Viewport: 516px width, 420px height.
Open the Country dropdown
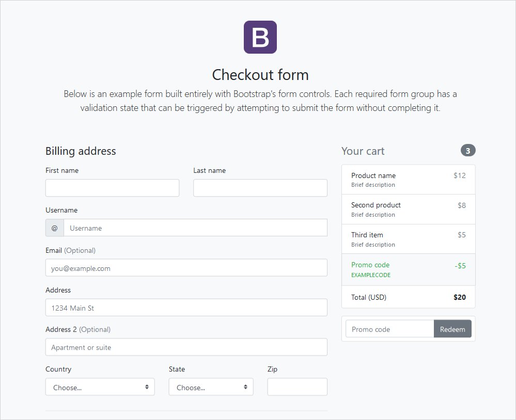[100, 387]
